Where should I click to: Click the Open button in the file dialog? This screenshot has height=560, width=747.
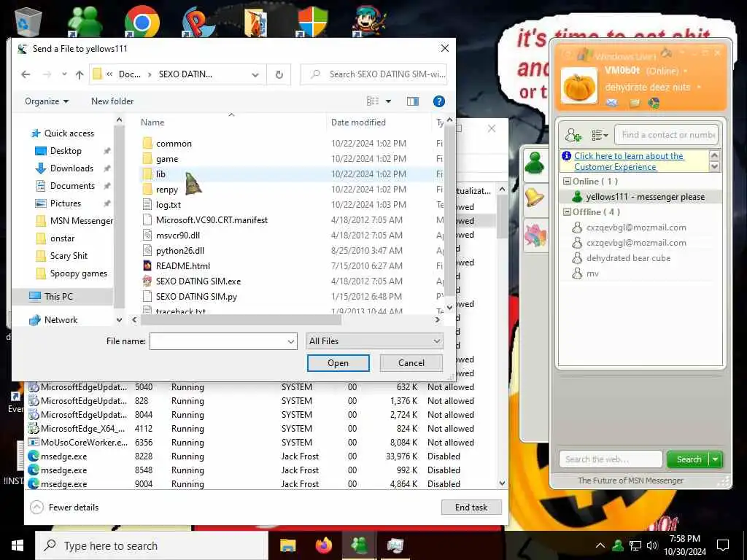click(x=338, y=363)
